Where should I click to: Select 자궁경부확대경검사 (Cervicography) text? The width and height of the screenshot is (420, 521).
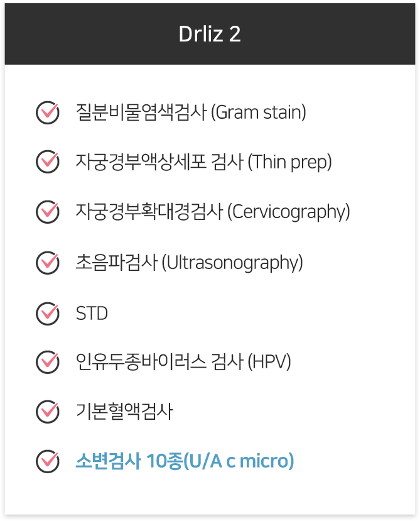click(x=213, y=212)
